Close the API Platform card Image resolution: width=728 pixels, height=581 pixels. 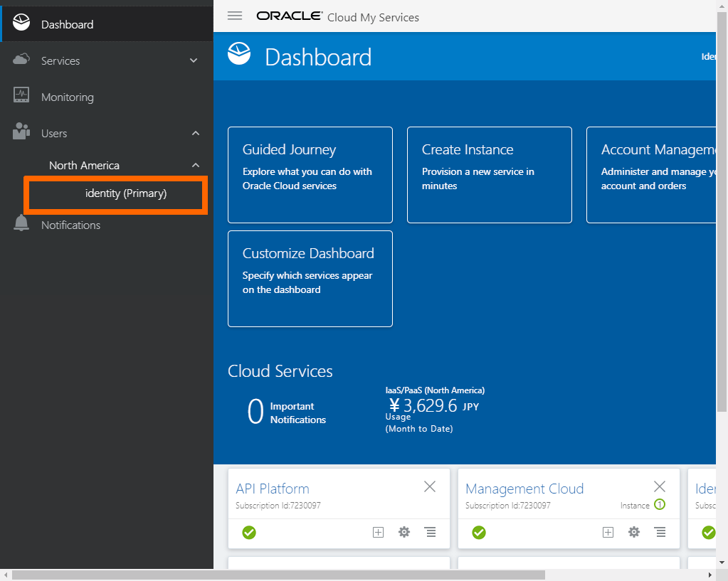pyautogui.click(x=430, y=486)
